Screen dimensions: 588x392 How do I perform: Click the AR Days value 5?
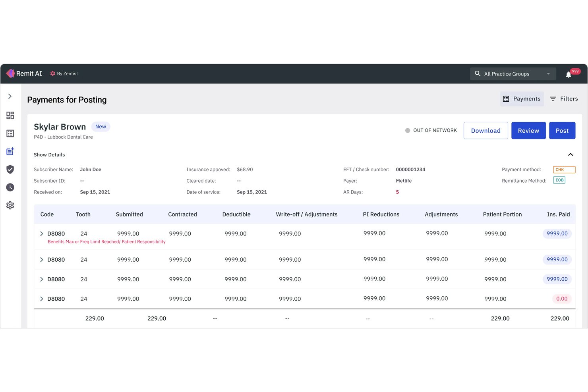[x=397, y=192]
